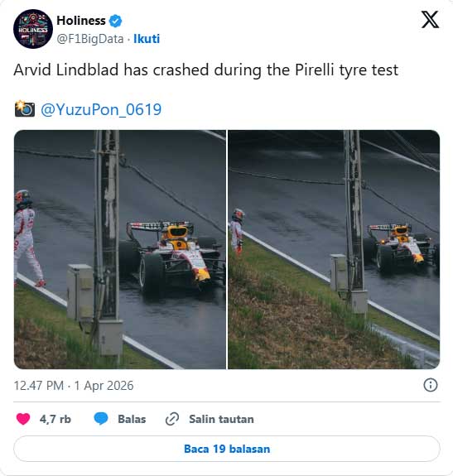Open Baca 19 balasan replies
Viewport: 453px width, 476px height.
point(227,449)
